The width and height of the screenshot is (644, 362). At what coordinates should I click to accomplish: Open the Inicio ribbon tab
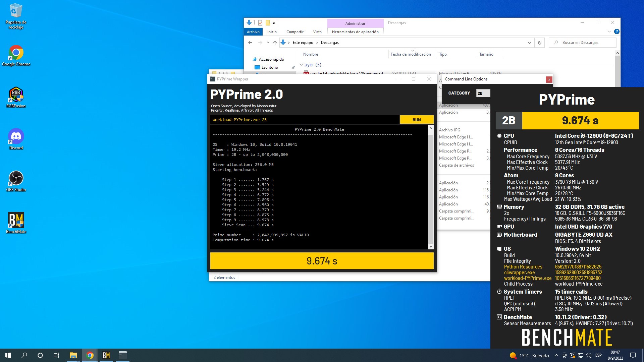click(x=272, y=32)
